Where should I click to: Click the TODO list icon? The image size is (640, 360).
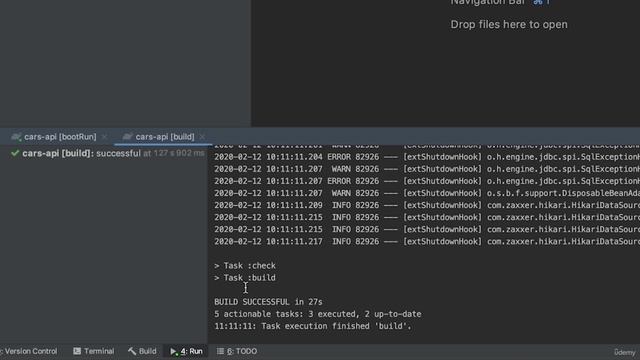pyautogui.click(x=220, y=351)
